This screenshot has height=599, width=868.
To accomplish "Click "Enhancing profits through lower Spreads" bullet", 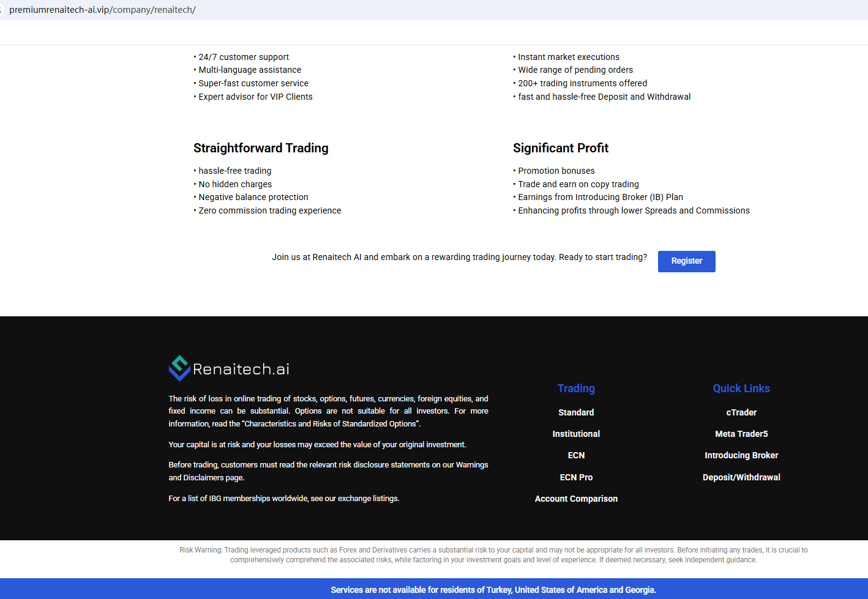I will click(631, 210).
